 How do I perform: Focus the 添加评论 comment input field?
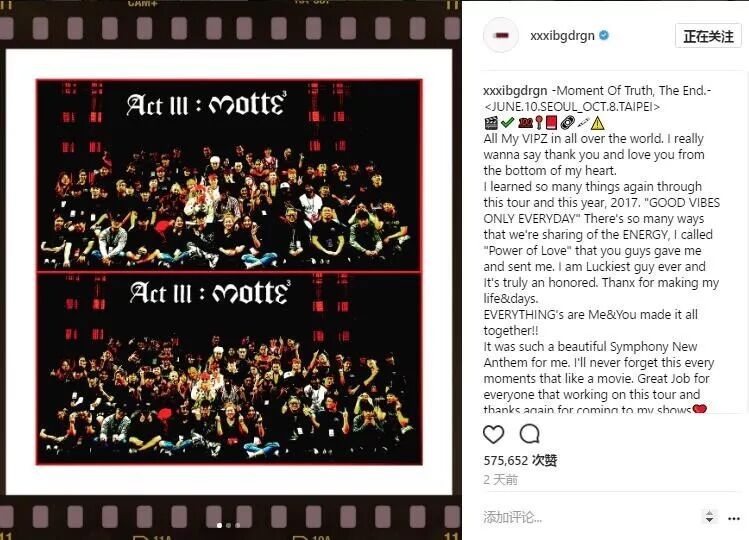(x=590, y=517)
